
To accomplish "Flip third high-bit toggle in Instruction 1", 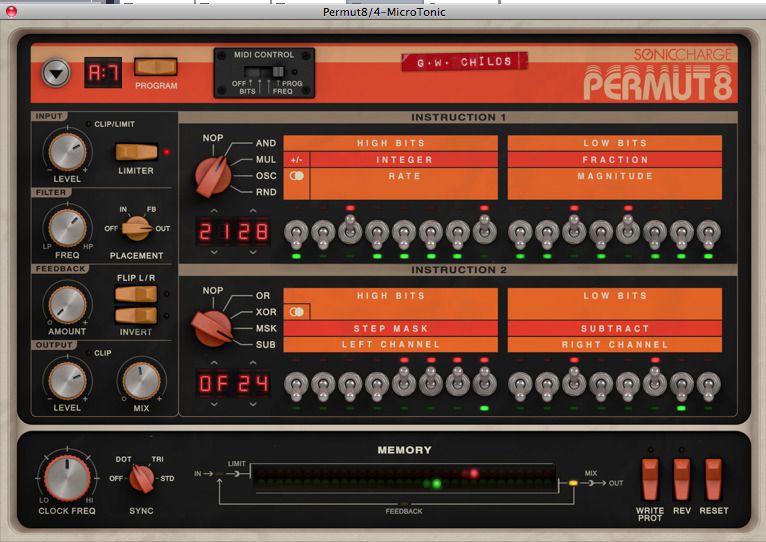I will tap(350, 230).
